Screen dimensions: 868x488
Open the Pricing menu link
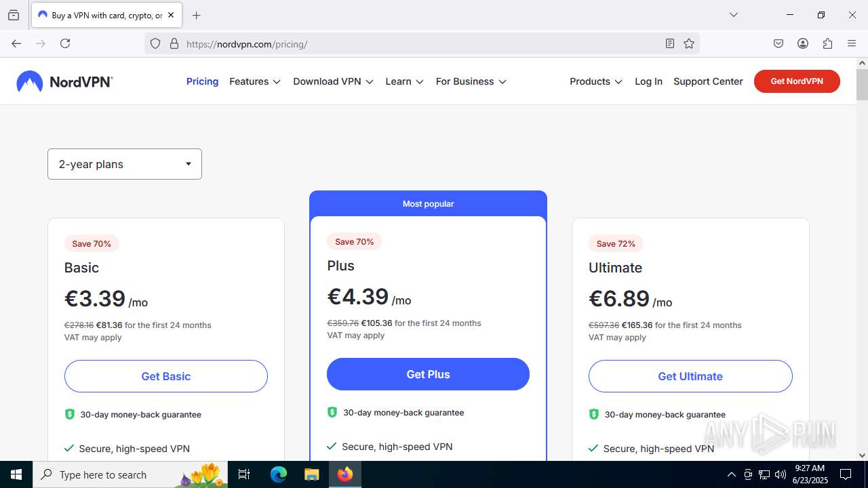tap(202, 81)
